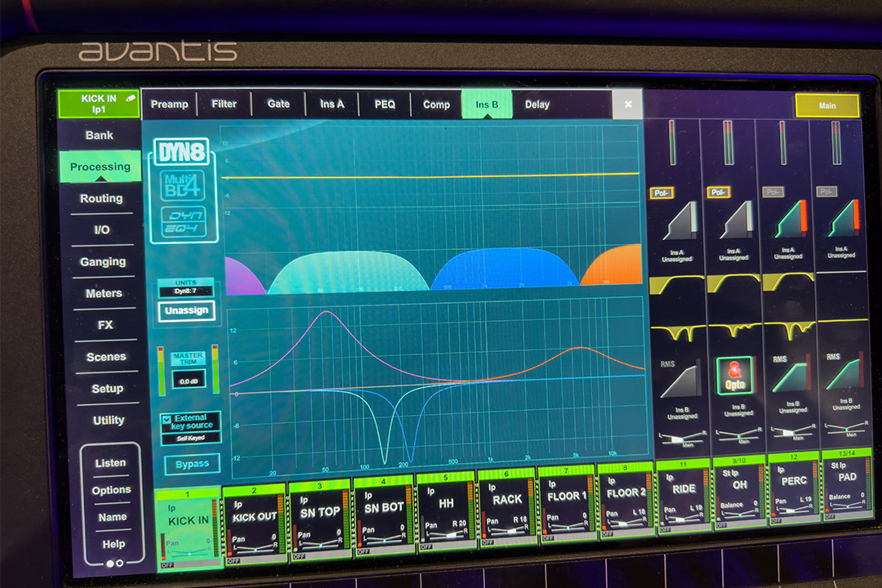The width and height of the screenshot is (882, 588).
Task: Select the KICK OUT channel strip
Action: point(254,524)
